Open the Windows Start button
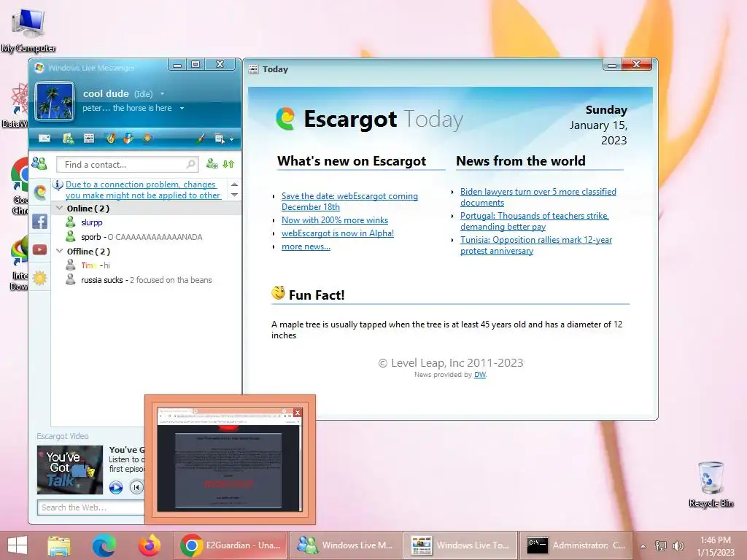747x560 pixels. (18, 545)
